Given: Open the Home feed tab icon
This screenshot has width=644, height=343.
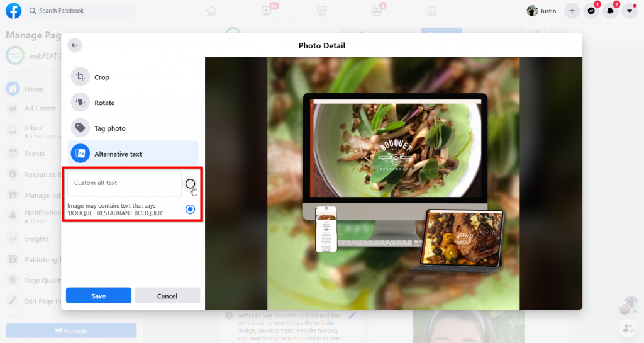Looking at the screenshot, I should pos(211,11).
